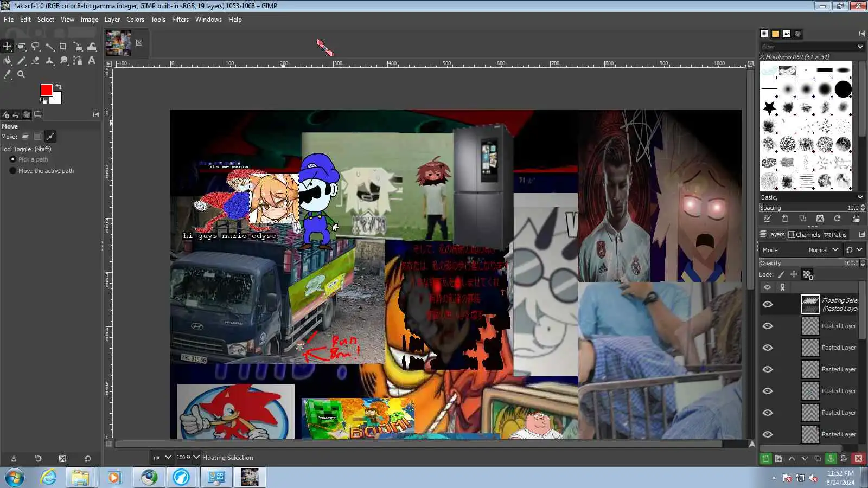Select the Paths tool
The width and height of the screenshot is (868, 488).
(x=78, y=60)
